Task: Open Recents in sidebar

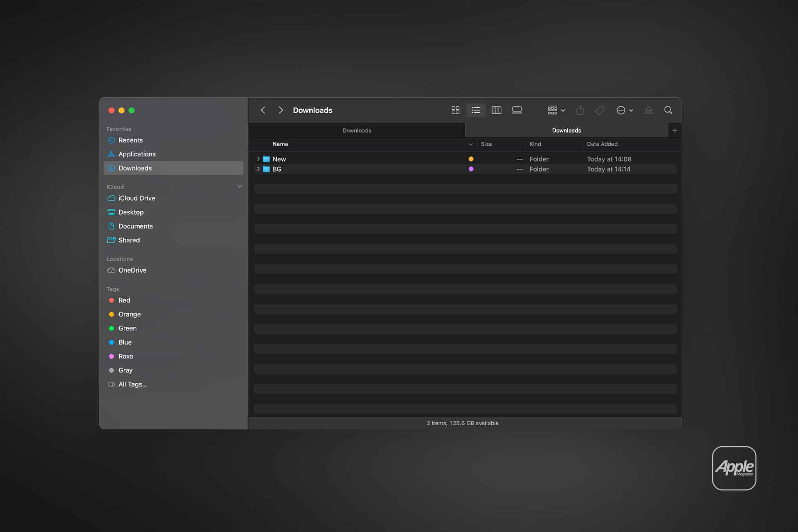Action: [x=173, y=140]
